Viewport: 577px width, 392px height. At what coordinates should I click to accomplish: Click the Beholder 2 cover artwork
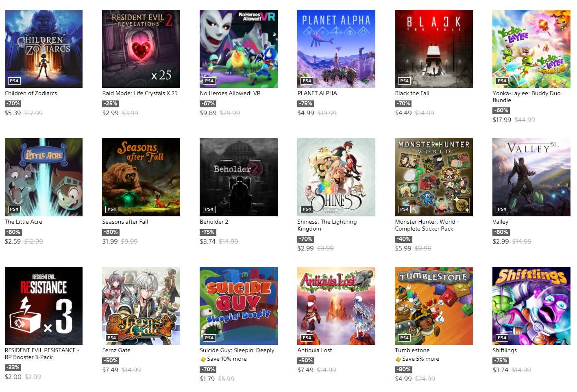(x=239, y=177)
